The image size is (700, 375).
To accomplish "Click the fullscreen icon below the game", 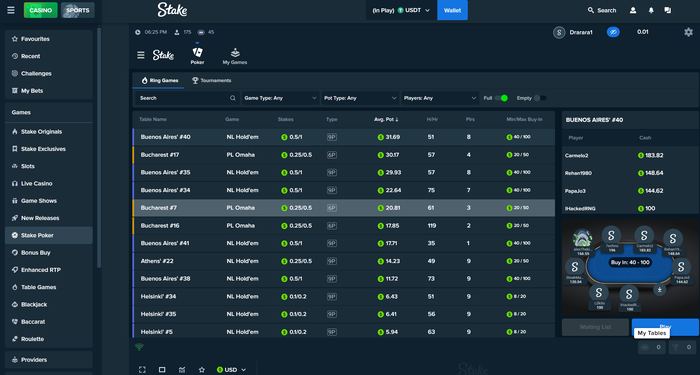I will click(x=142, y=370).
